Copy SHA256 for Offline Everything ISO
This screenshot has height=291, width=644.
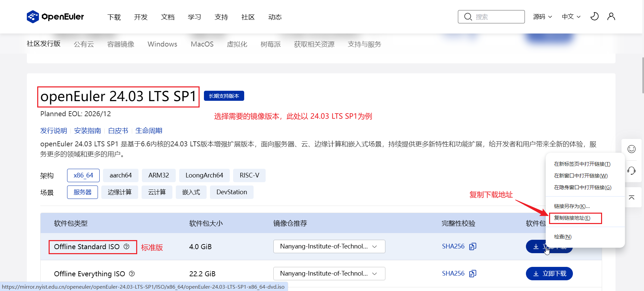(473, 274)
